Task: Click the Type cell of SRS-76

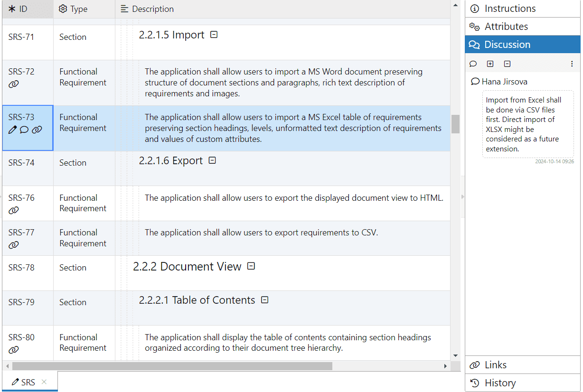Action: (x=84, y=203)
